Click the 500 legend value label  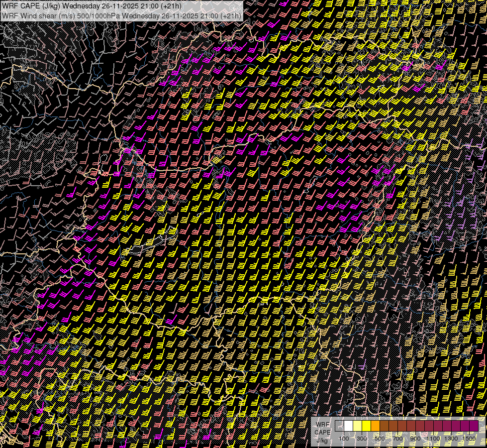pyautogui.click(x=380, y=439)
